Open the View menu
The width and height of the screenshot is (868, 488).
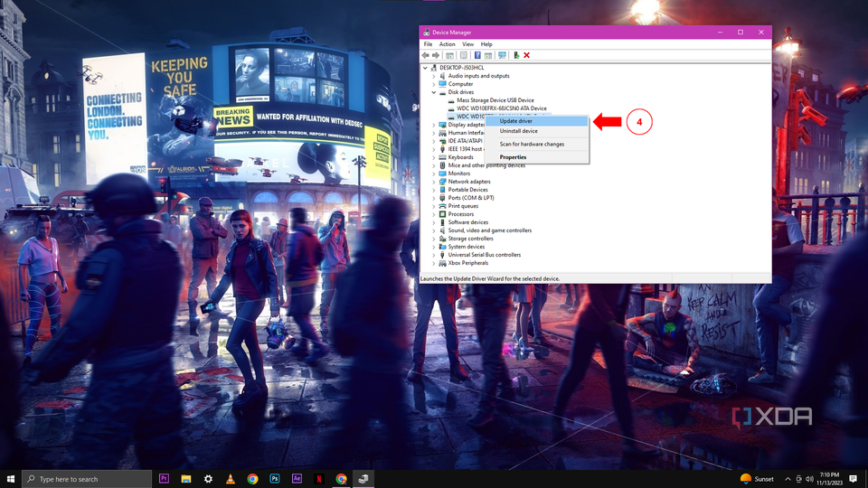coord(467,44)
